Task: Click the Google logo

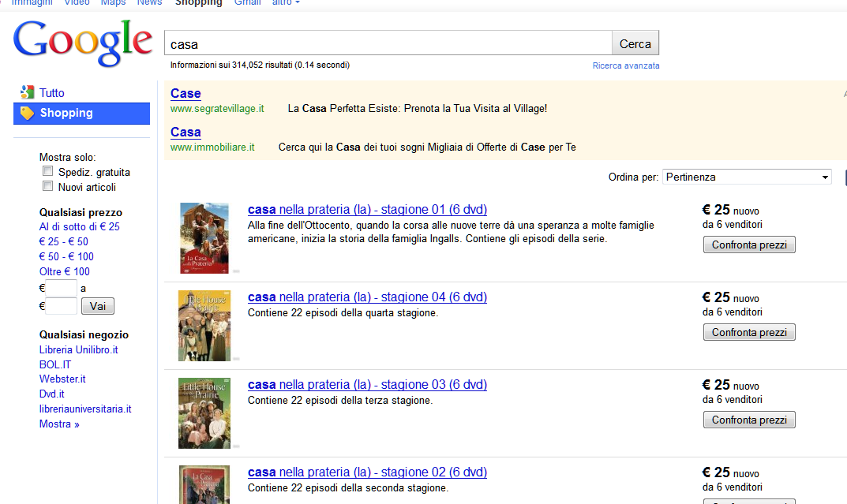Action: pyautogui.click(x=83, y=43)
